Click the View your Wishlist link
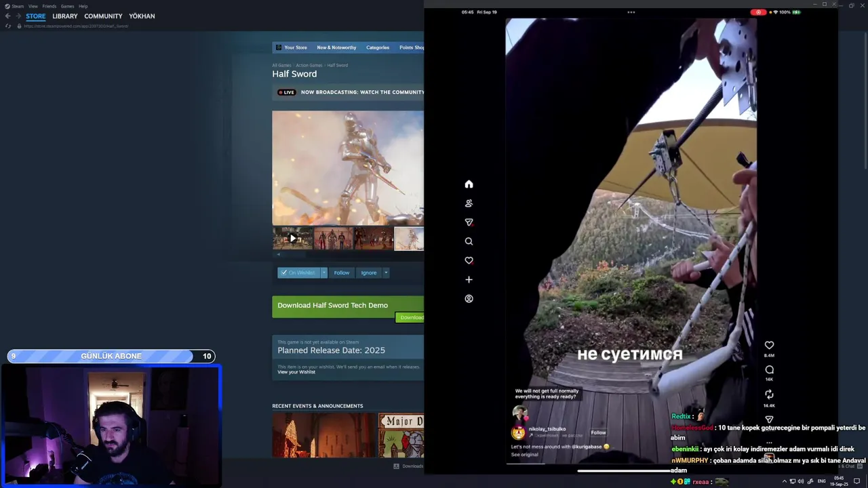 point(296,372)
